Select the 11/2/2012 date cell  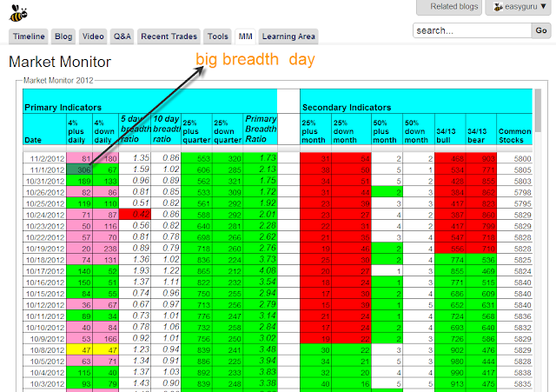44,158
